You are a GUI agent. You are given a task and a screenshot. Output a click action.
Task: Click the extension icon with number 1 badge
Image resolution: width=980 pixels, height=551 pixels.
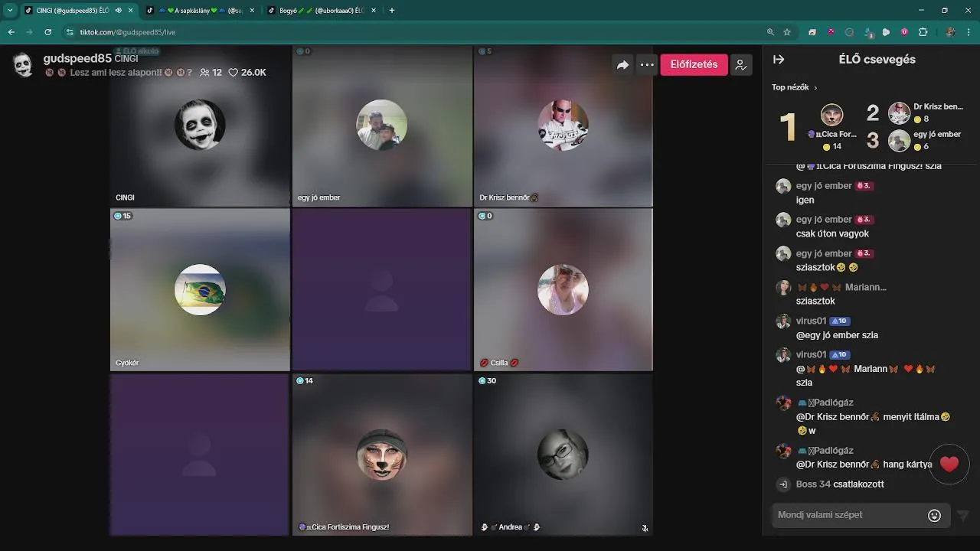click(x=868, y=32)
